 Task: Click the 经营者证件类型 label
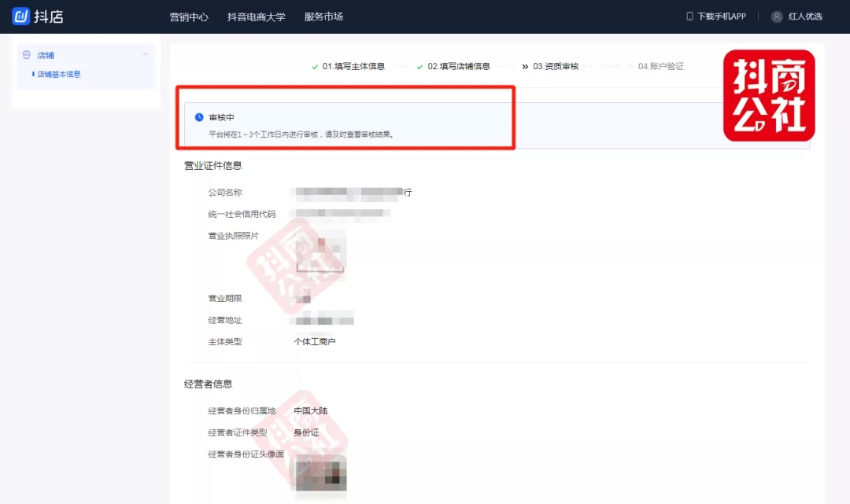coord(238,432)
